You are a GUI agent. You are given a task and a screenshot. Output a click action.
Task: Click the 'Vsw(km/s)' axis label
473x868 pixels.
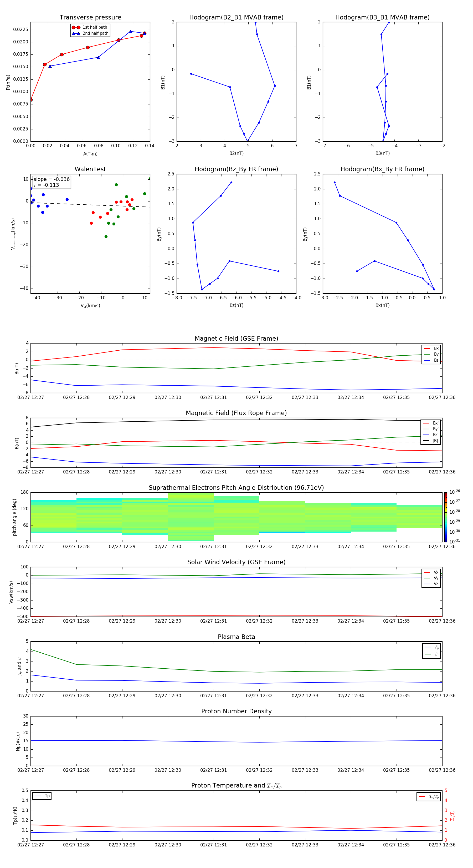click(x=11, y=592)
